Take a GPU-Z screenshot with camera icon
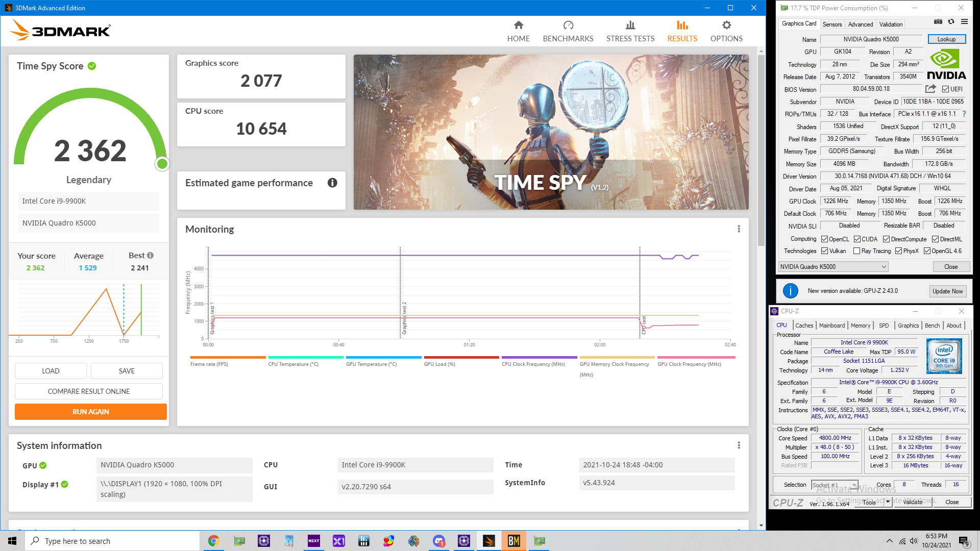This screenshot has width=980, height=551. (x=938, y=22)
